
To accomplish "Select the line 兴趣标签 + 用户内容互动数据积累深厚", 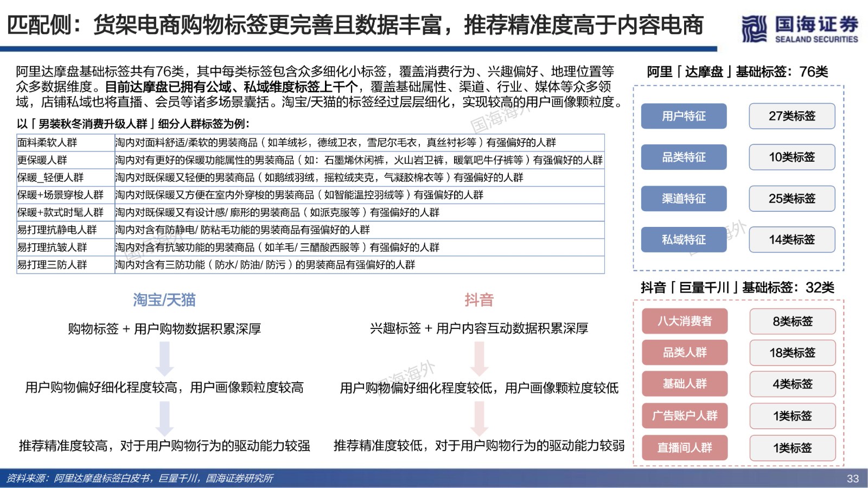I will tap(479, 328).
